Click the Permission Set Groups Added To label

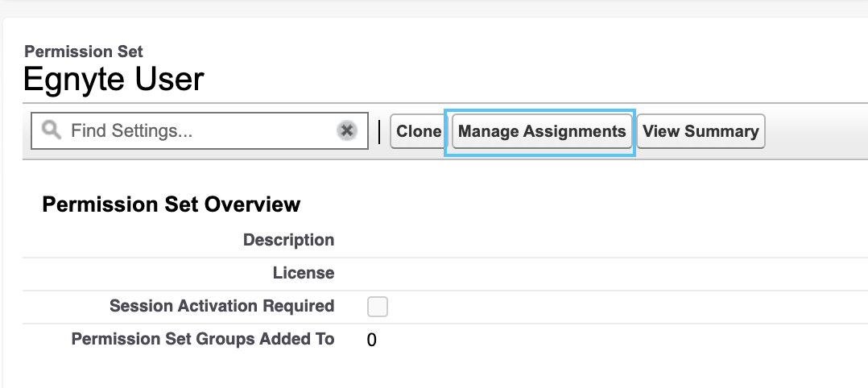click(x=203, y=339)
